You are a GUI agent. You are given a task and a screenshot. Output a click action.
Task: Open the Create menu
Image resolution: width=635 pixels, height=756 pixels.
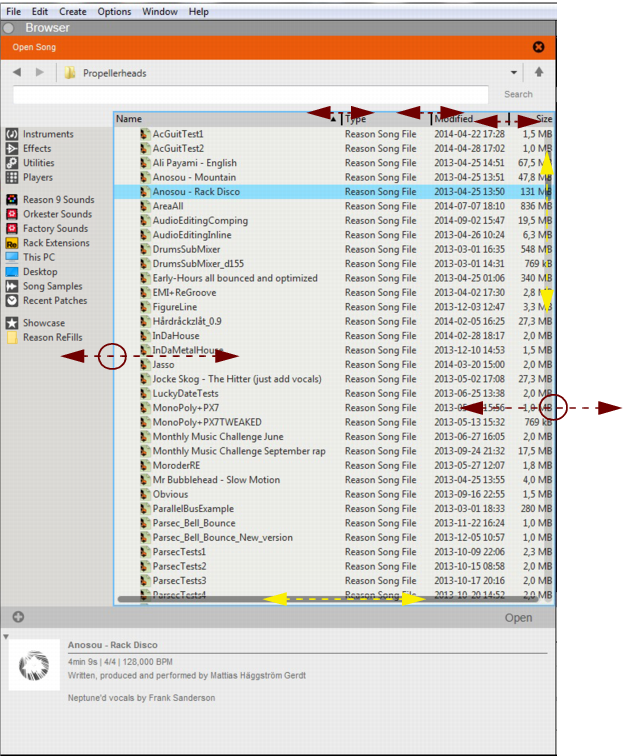click(72, 11)
